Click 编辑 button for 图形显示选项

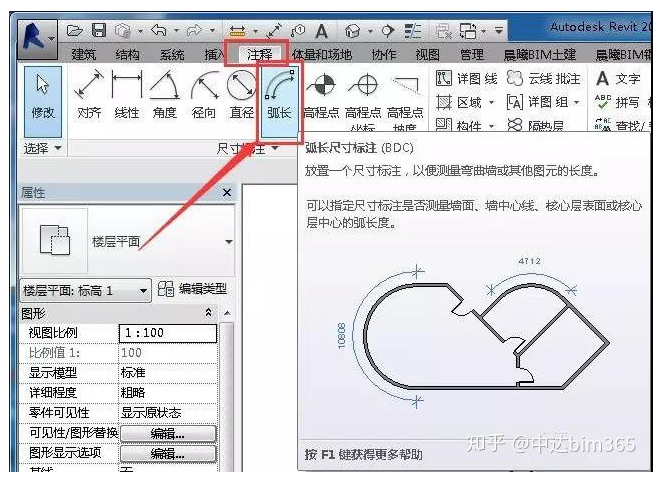pos(167,453)
